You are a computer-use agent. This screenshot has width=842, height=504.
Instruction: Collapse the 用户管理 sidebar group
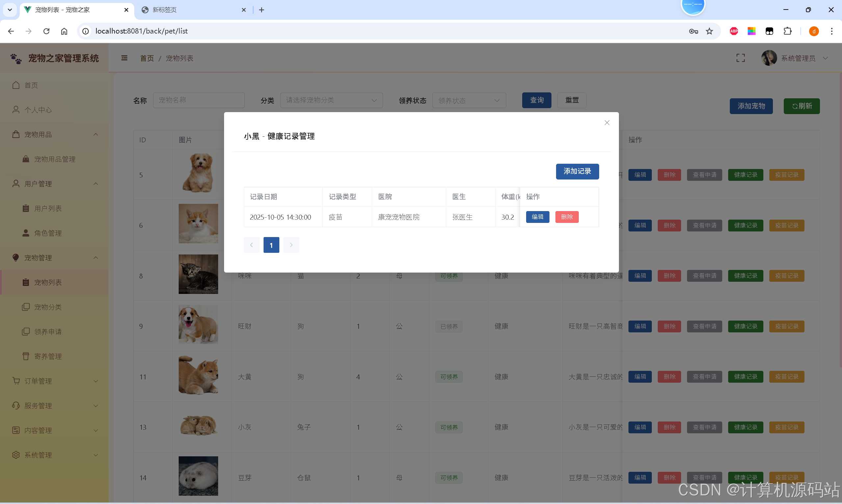54,184
